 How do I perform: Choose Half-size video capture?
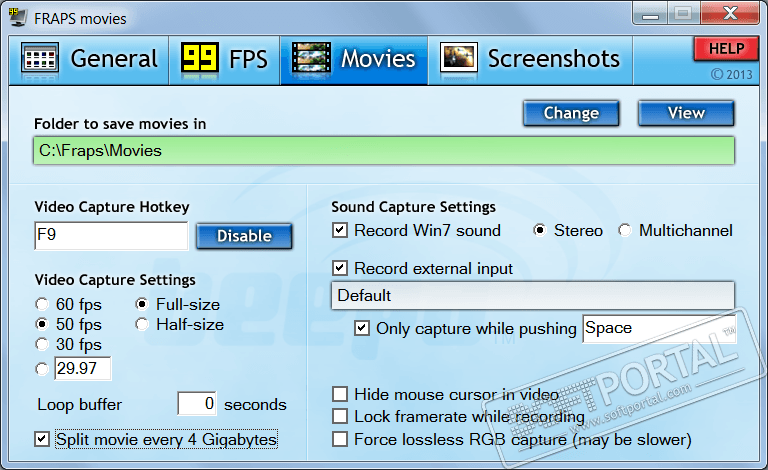tap(142, 325)
